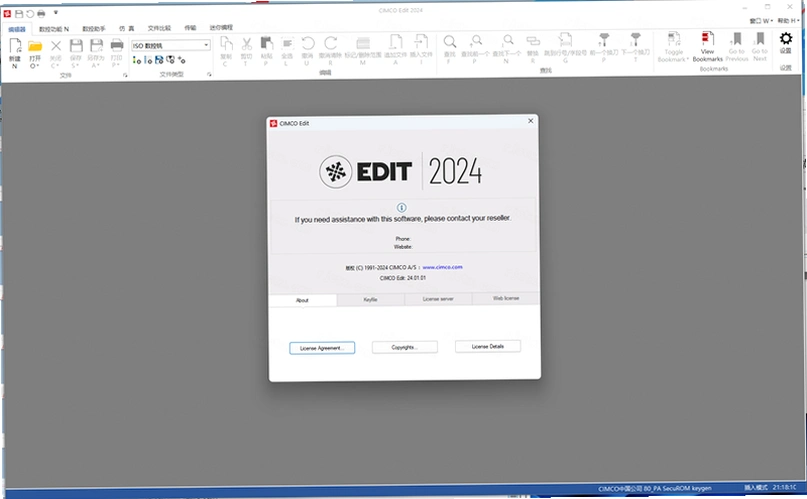Click the Find Previous (查找前一个) icon
The image size is (807, 499).
pyautogui.click(x=476, y=42)
